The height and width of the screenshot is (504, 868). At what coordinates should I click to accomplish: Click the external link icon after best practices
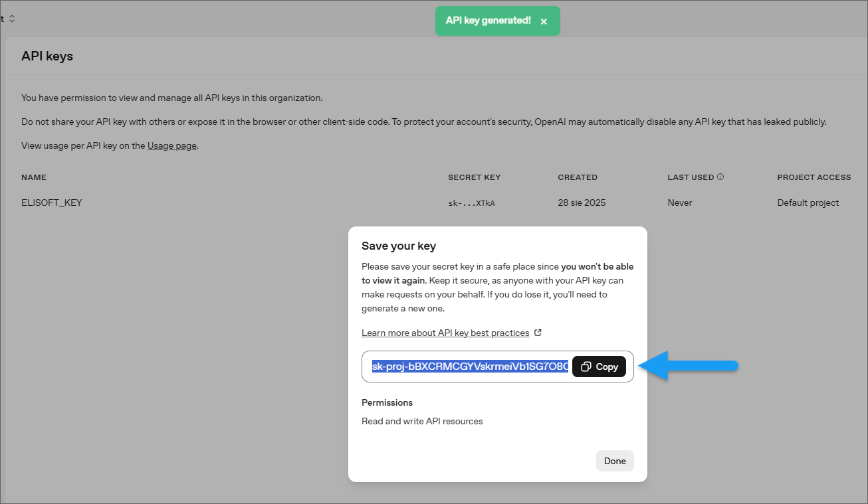538,333
